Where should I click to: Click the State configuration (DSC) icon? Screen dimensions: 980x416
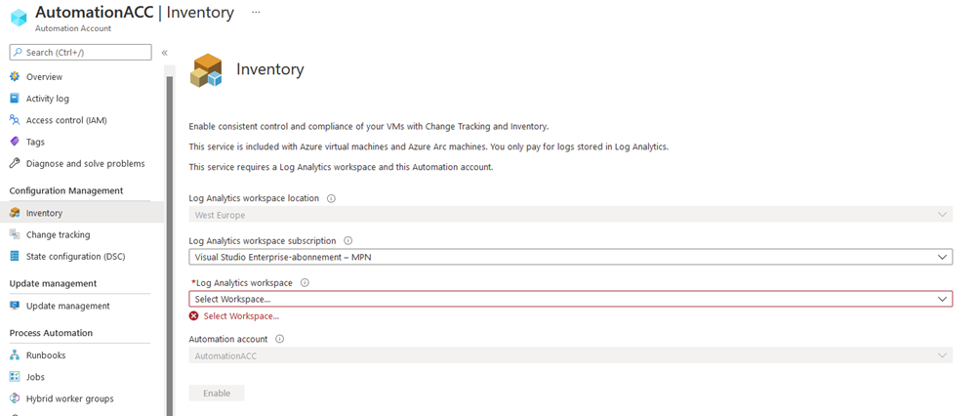[x=15, y=257]
